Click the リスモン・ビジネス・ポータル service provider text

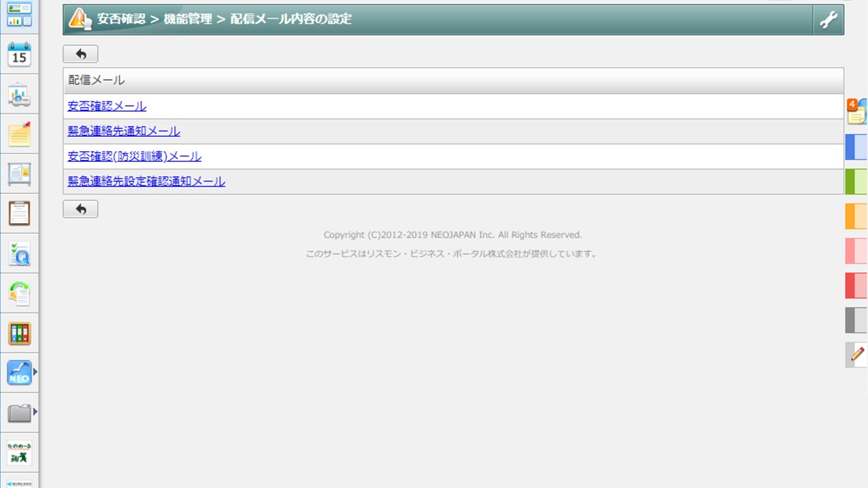453,254
